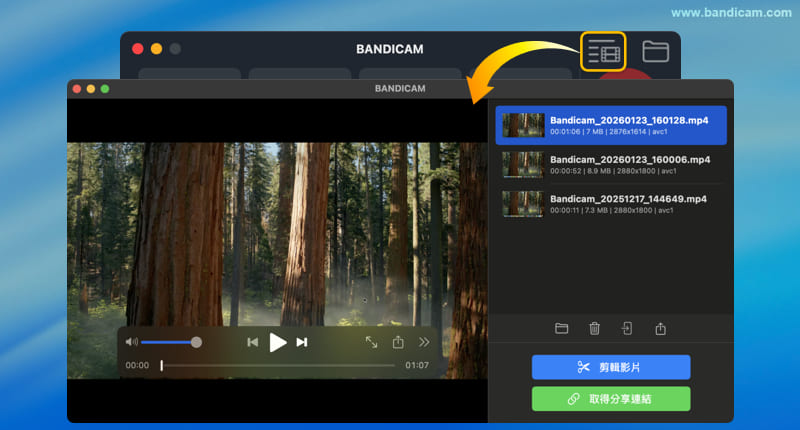800x430 pixels.
Task: Skip to the next video
Action: [x=302, y=342]
